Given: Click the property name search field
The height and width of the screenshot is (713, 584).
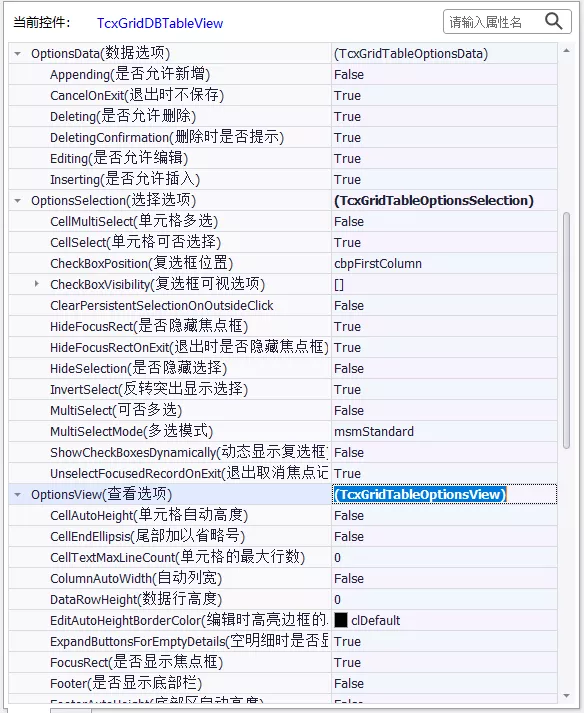Looking at the screenshot, I should [493, 22].
